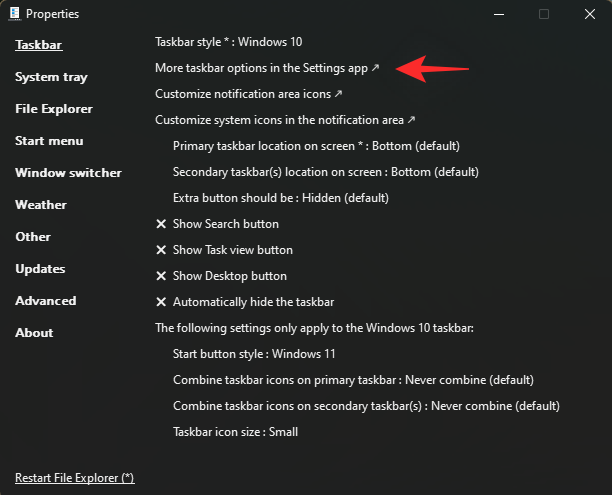Open File Explorer settings section
This screenshot has width=612, height=495.
tap(54, 109)
